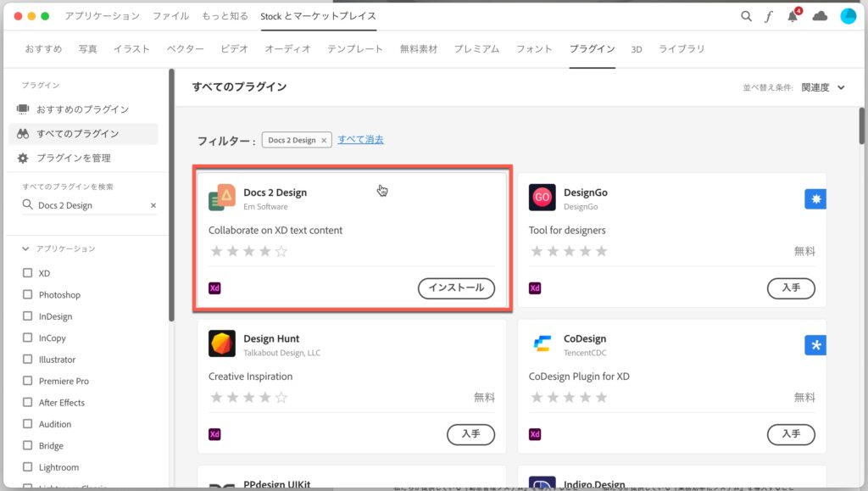
Task: Click the magnifier icon in plugin search box
Action: click(28, 205)
